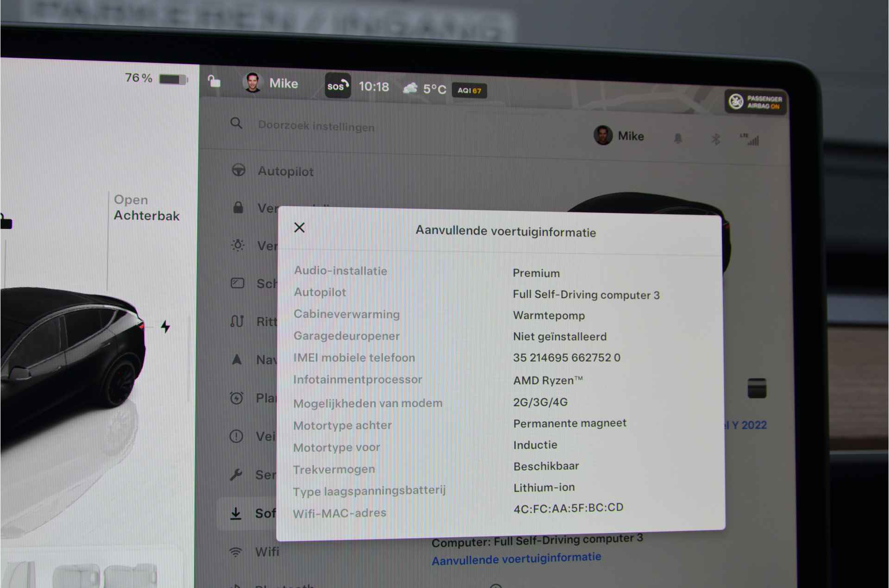Select the IMEI number 35 214695 662752 0

(567, 358)
